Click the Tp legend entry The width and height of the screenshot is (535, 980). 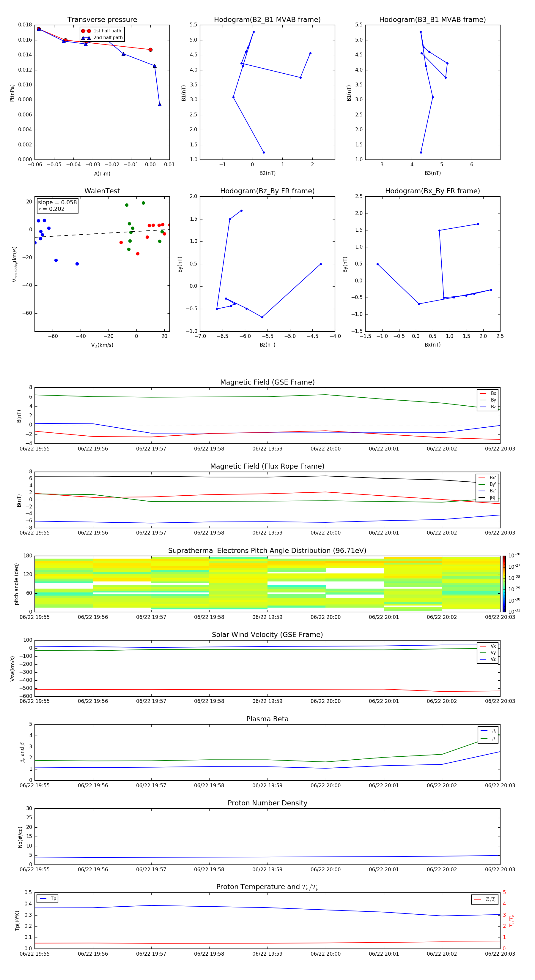[48, 899]
